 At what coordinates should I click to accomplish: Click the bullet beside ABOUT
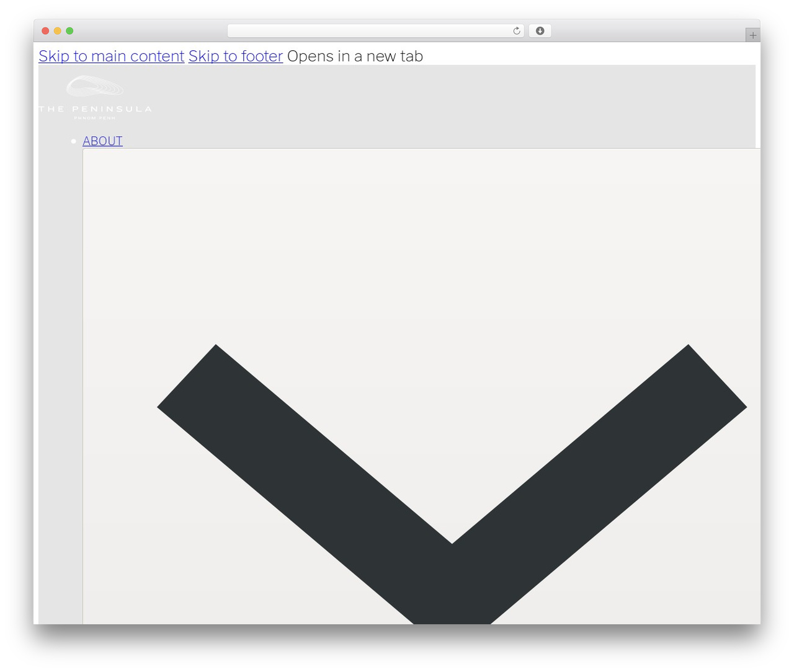click(x=74, y=141)
